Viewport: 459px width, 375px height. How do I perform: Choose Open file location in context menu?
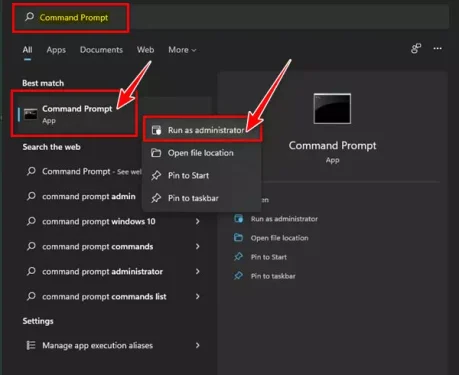pos(201,153)
